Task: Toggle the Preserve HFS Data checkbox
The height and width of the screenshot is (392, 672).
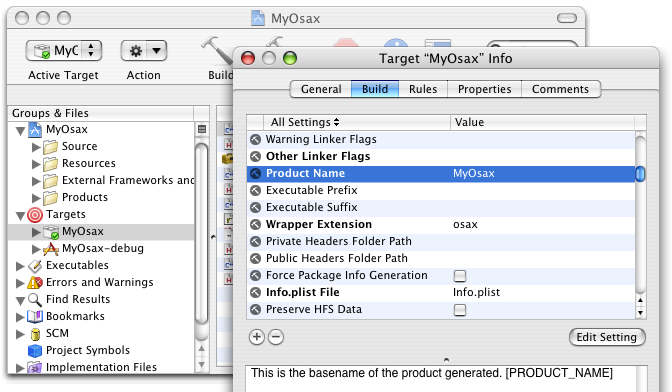Action: pos(459,310)
